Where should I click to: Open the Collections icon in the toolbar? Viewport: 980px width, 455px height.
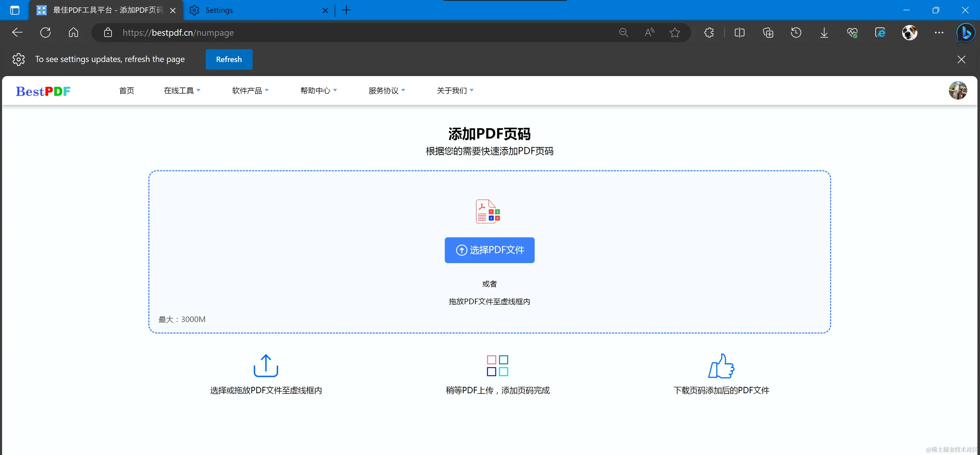tap(768, 33)
